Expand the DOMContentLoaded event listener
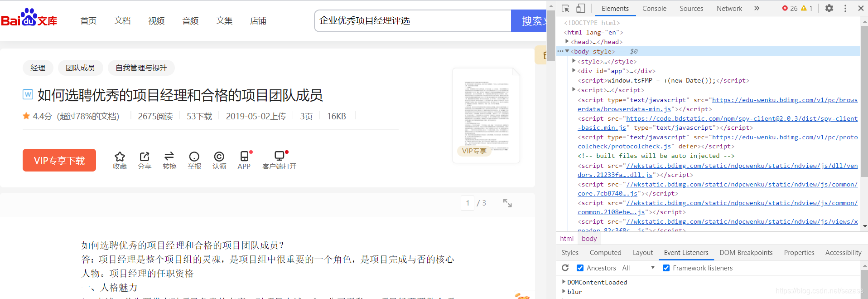Viewport: 868px width, 299px height. (564, 282)
